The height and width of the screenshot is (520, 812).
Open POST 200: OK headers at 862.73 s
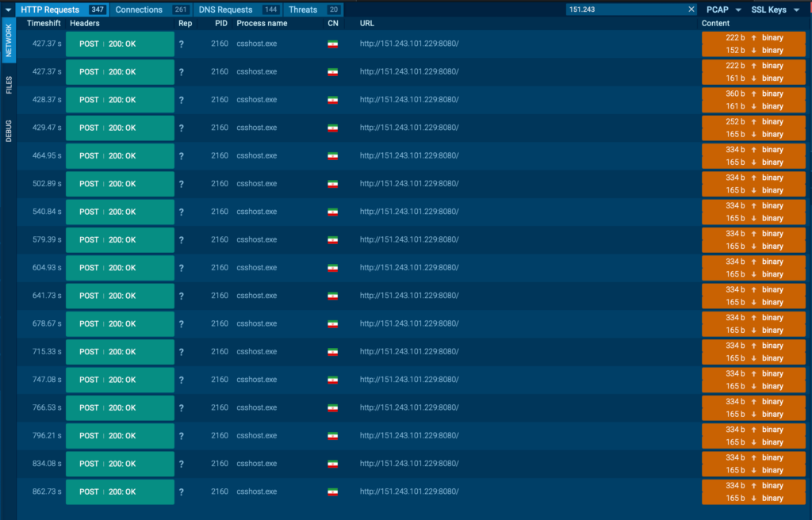coord(120,492)
